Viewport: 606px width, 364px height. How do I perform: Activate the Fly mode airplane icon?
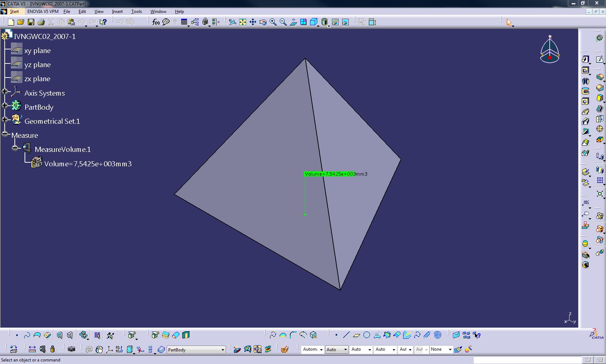(x=233, y=22)
